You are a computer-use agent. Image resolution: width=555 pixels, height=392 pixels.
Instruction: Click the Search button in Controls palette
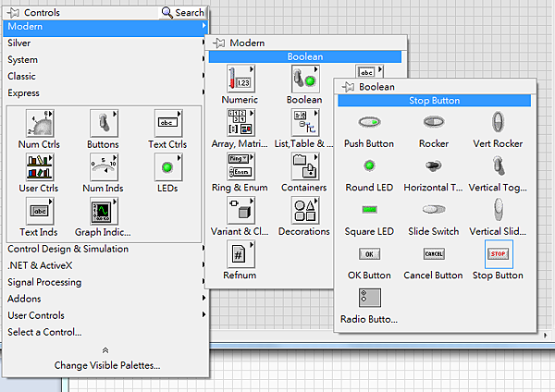182,12
